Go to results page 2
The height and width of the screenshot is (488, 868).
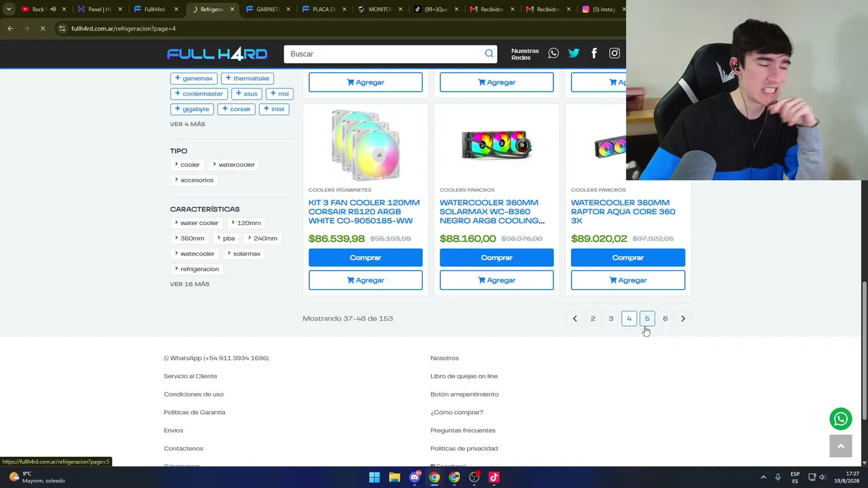point(593,319)
